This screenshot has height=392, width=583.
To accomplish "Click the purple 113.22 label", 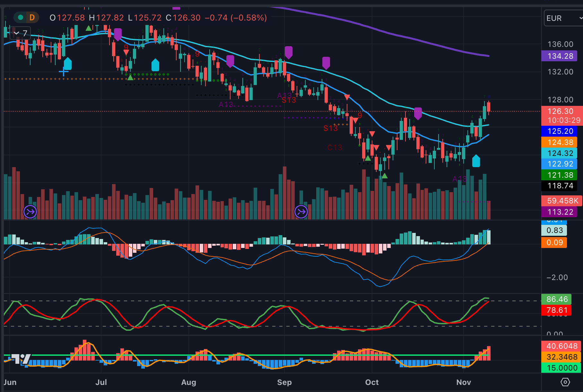I will click(559, 212).
